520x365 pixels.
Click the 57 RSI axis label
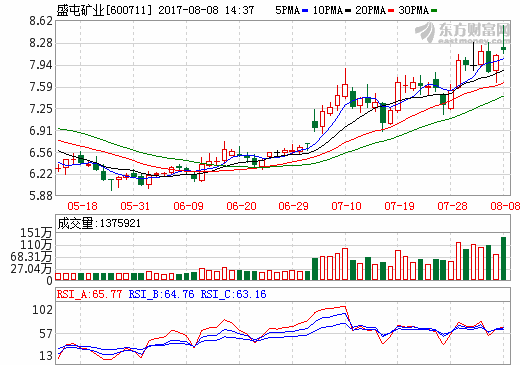[x=46, y=334]
